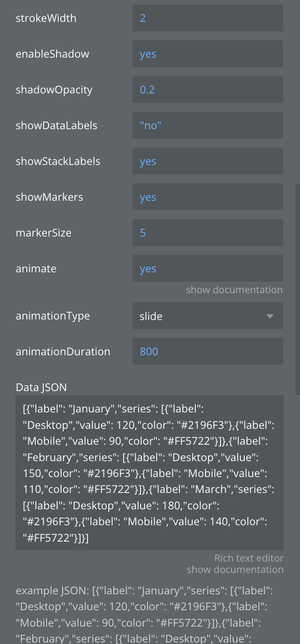Click the showStackLabels label
300x644 pixels.
coord(58,161)
